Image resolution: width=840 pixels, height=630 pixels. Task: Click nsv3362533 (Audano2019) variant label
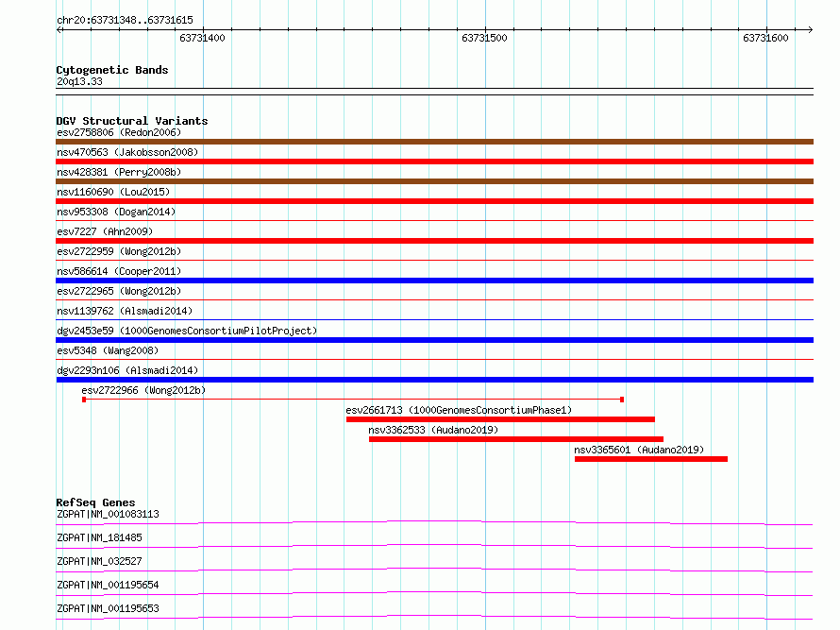(433, 430)
